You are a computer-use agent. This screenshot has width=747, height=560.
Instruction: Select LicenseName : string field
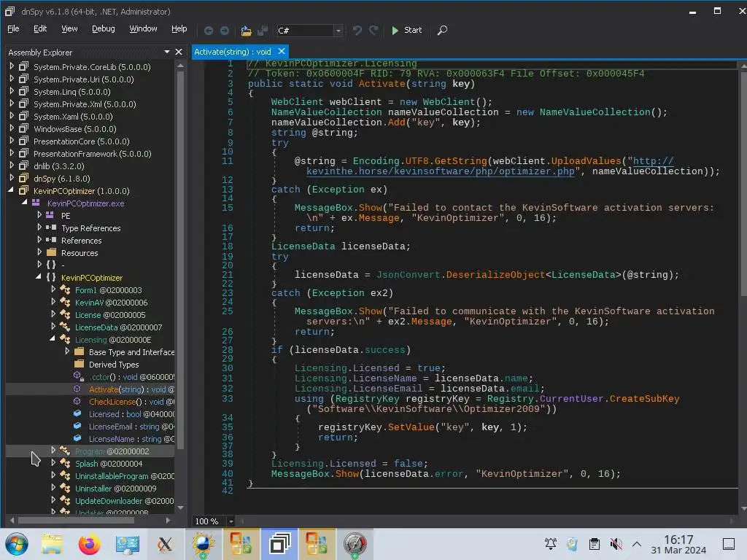[131, 438]
